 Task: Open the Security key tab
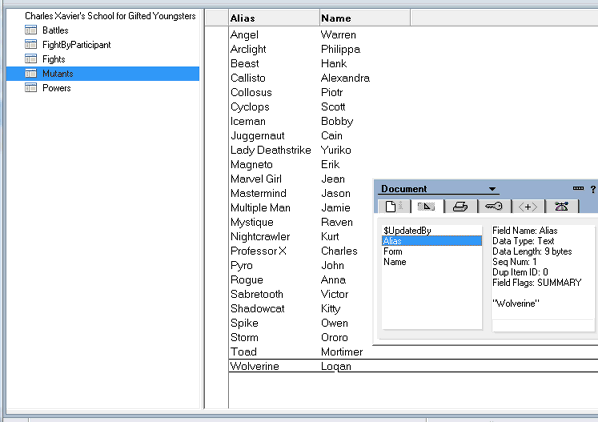pos(494,207)
